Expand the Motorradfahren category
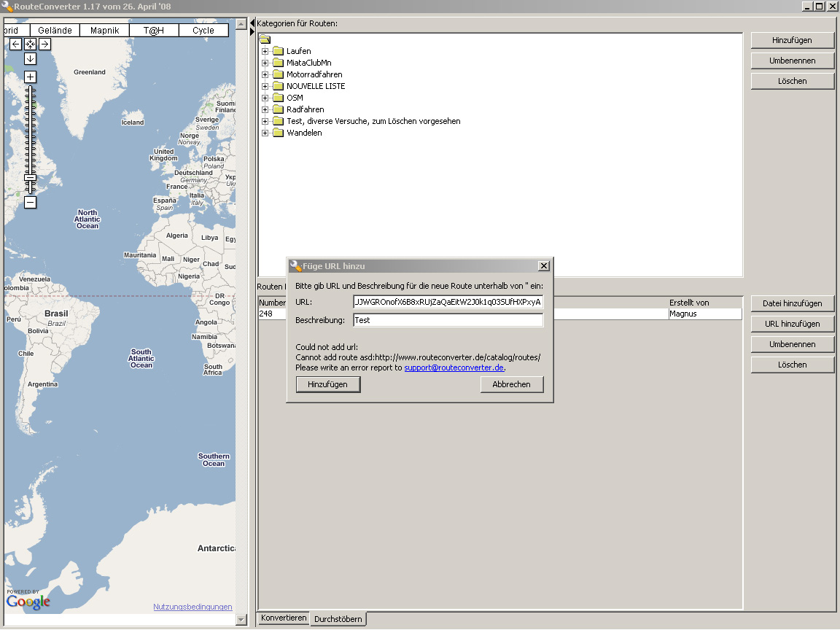 click(265, 74)
